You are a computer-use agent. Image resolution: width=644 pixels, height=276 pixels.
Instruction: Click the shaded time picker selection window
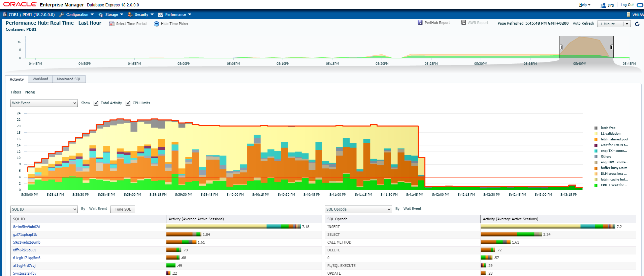pos(586,47)
